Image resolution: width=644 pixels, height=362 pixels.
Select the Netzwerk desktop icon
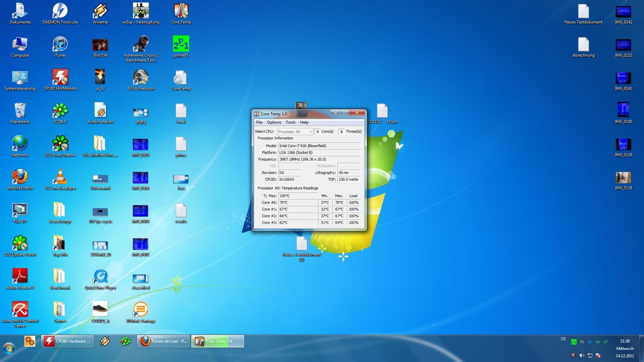pyautogui.click(x=20, y=146)
